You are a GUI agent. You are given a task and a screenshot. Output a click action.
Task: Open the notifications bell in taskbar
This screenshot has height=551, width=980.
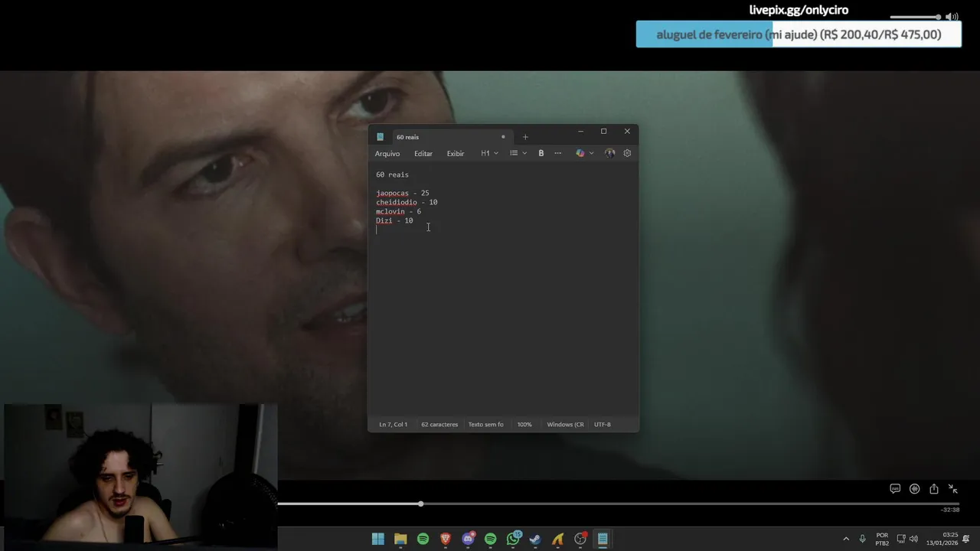[x=966, y=539]
